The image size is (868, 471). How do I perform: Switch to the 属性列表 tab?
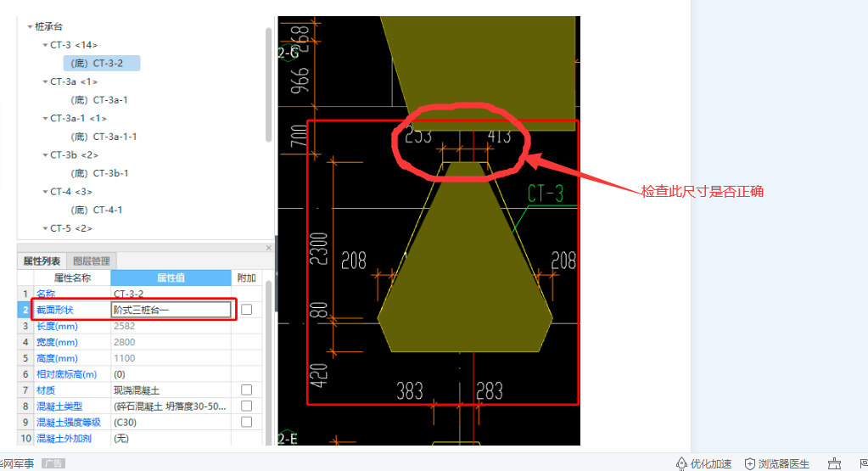(x=42, y=261)
